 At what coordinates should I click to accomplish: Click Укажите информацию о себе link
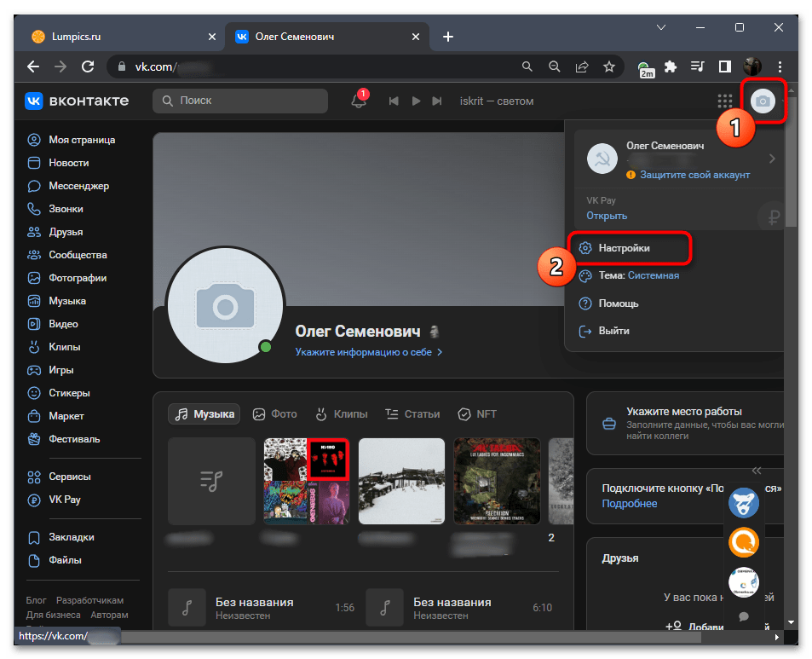point(369,352)
